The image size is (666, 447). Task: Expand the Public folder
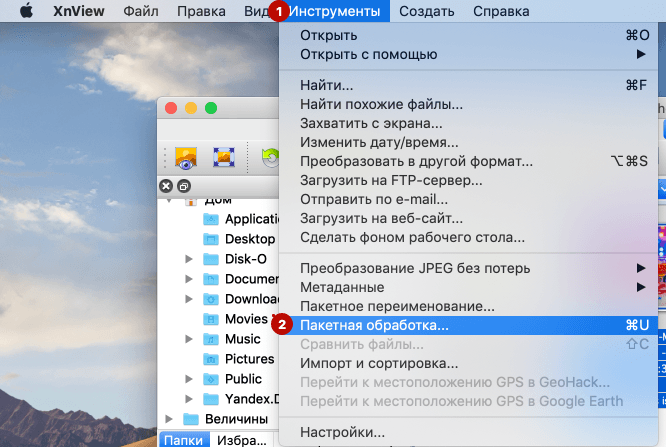click(x=189, y=379)
